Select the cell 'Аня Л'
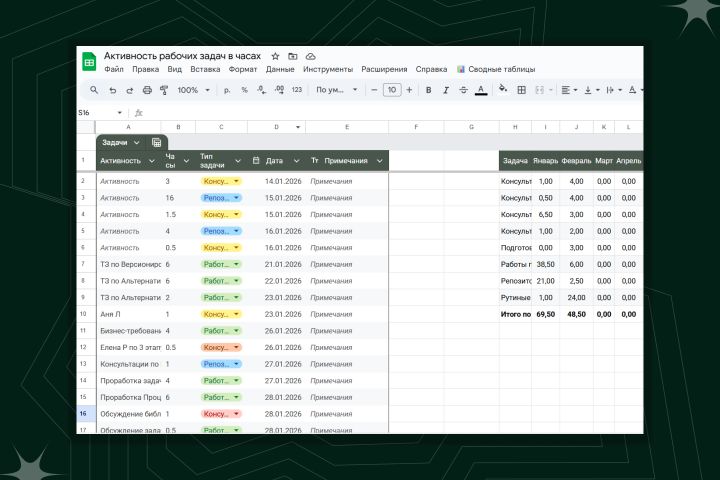Viewport: 720px width, 480px height. tap(129, 314)
